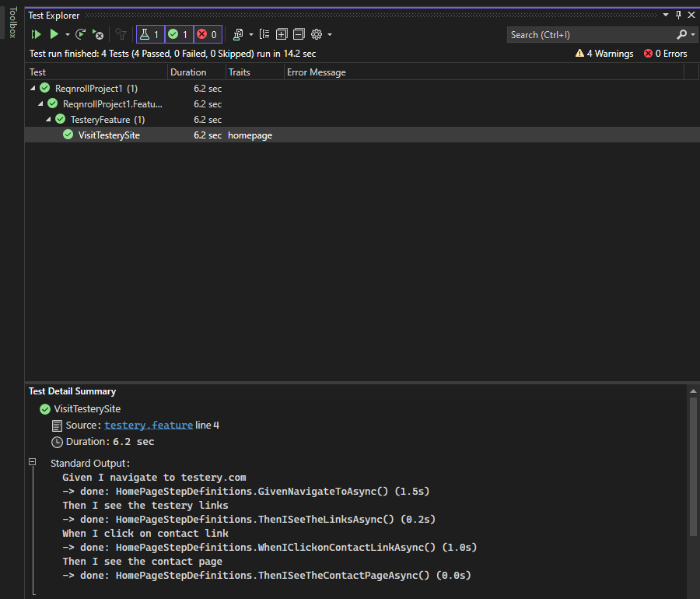Click inside the Search (Ctrl+I) field
This screenshot has width=700, height=599.
(583, 34)
